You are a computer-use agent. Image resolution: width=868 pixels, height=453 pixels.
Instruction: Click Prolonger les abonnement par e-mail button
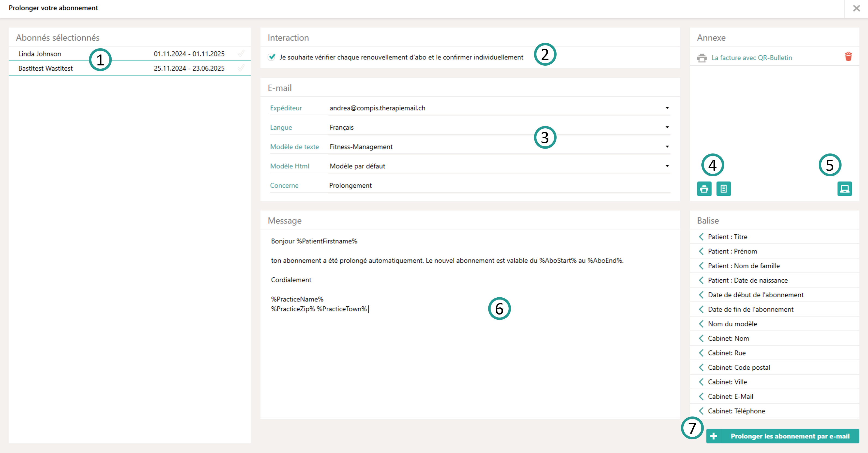pyautogui.click(x=782, y=436)
